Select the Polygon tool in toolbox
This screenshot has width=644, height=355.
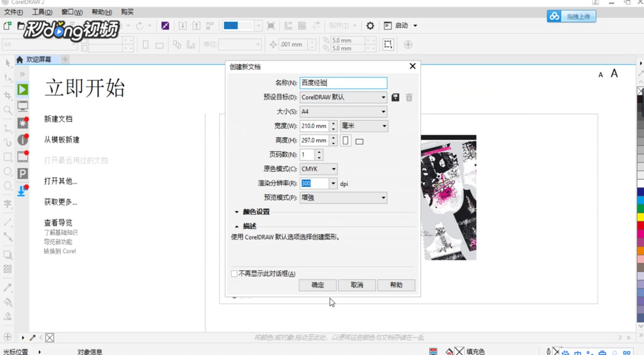8,186
